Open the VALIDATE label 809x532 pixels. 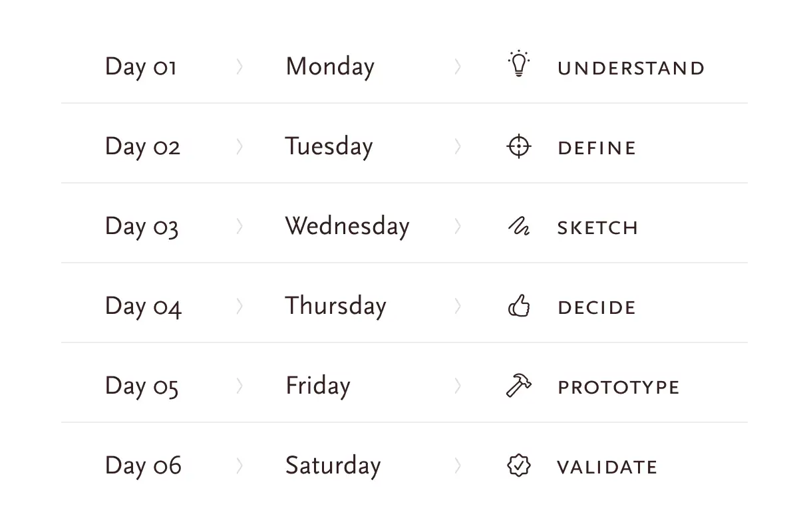607,467
